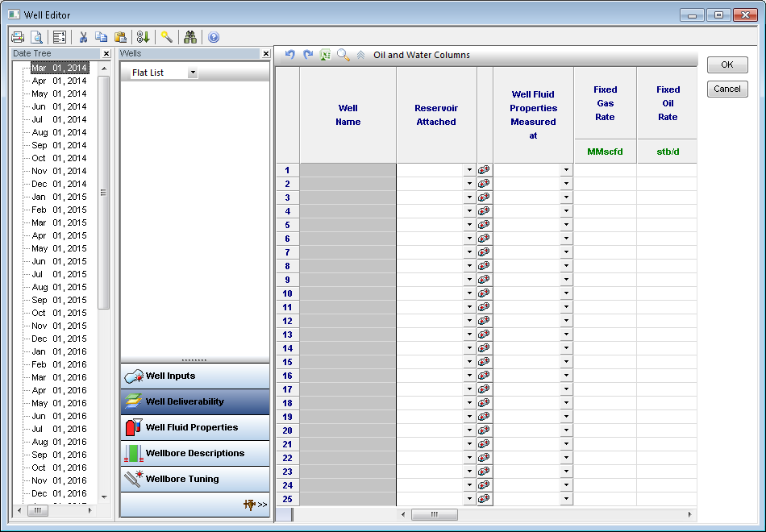The height and width of the screenshot is (532, 766).
Task: Click the numbered list toolbar icon
Action: tap(60, 37)
